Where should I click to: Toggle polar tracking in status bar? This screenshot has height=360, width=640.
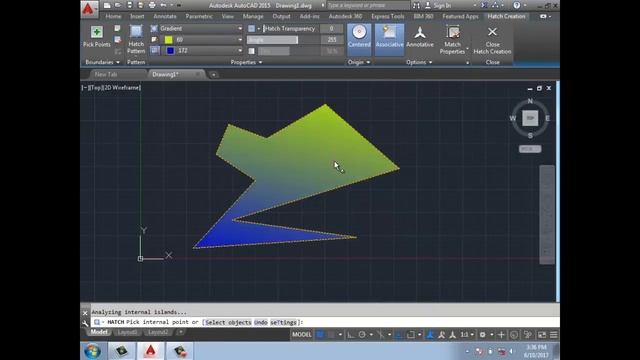(362, 335)
